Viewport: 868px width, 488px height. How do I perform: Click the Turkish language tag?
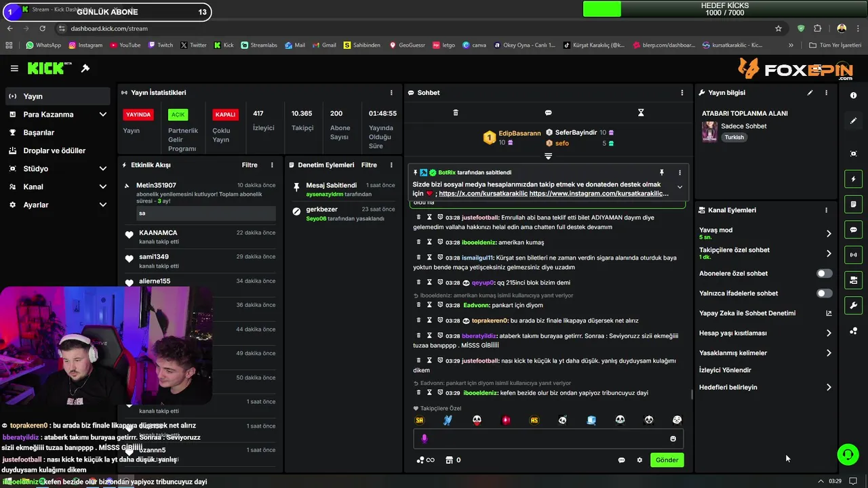(x=734, y=138)
